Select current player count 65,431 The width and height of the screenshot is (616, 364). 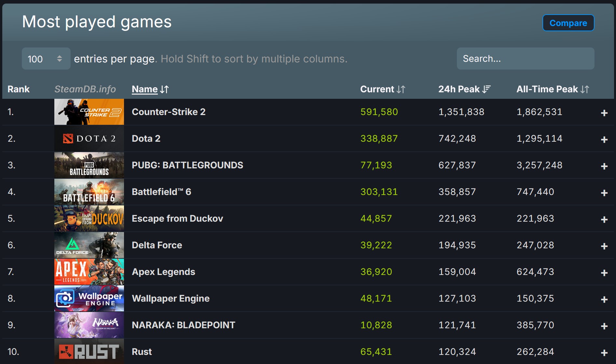(x=376, y=352)
